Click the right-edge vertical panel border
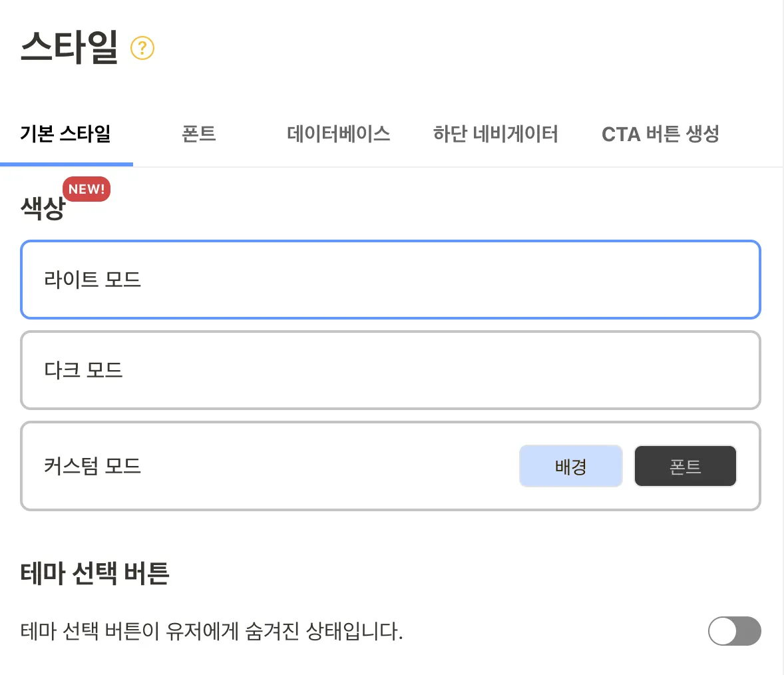This screenshot has height=675, width=784. [x=783, y=333]
